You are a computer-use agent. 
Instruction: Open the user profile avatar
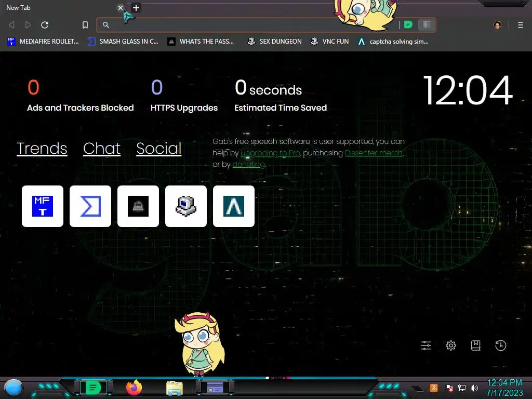[x=497, y=25]
